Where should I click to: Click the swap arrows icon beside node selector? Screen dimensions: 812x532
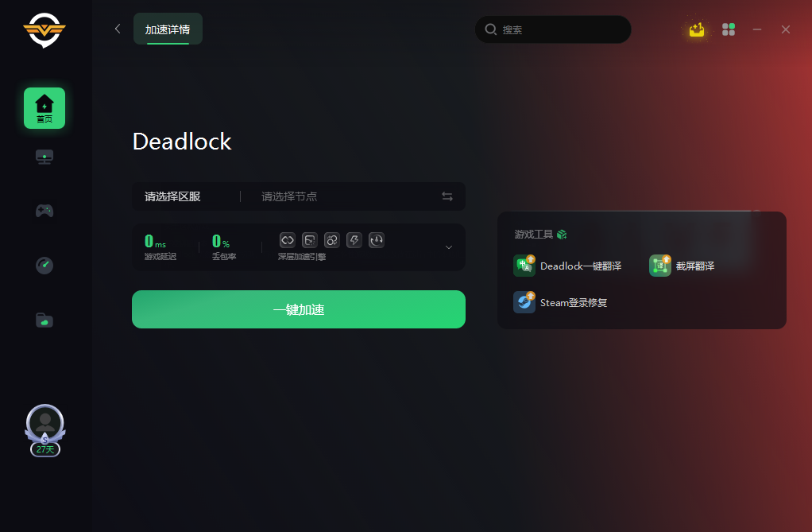[447, 196]
